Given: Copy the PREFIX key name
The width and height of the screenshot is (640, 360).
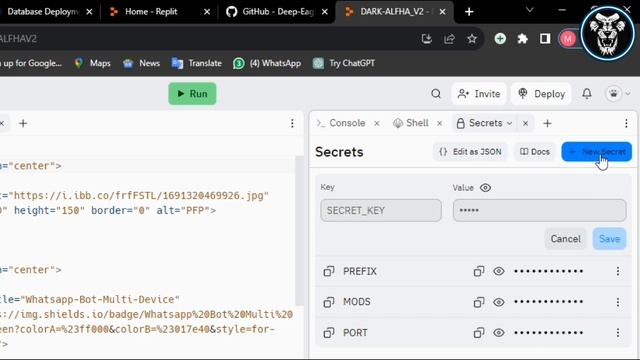Looking at the screenshot, I should [x=329, y=271].
